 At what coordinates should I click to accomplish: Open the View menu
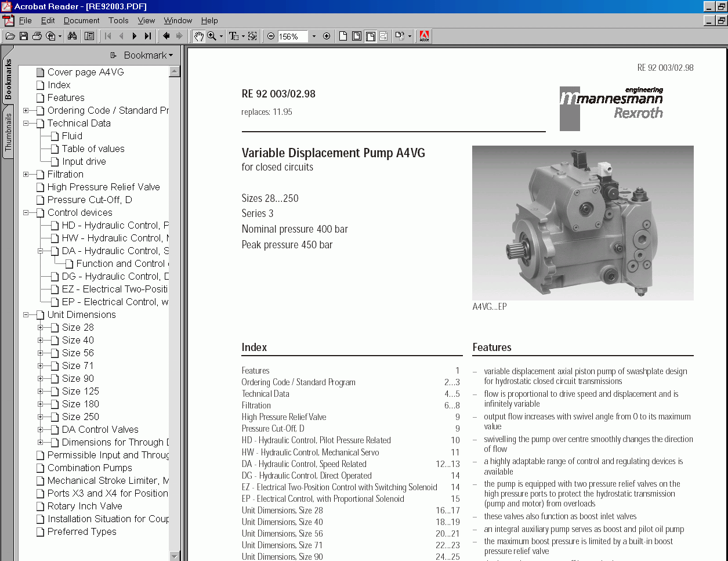[x=146, y=20]
